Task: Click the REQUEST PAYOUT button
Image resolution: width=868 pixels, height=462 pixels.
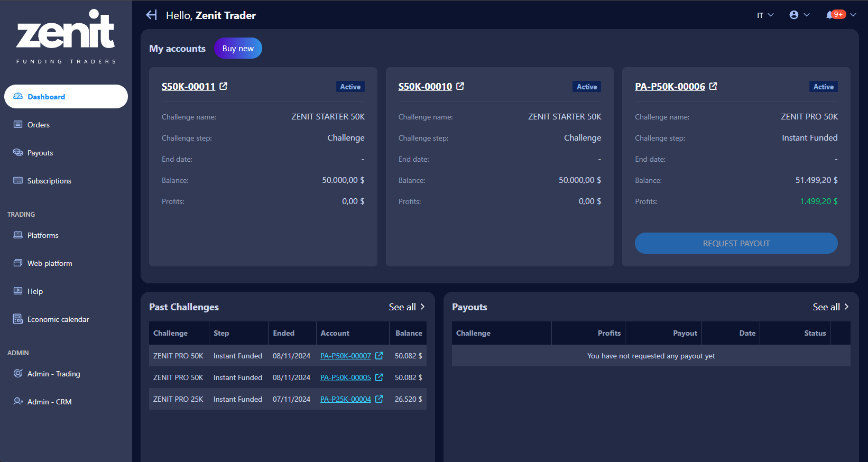Action: (736, 243)
